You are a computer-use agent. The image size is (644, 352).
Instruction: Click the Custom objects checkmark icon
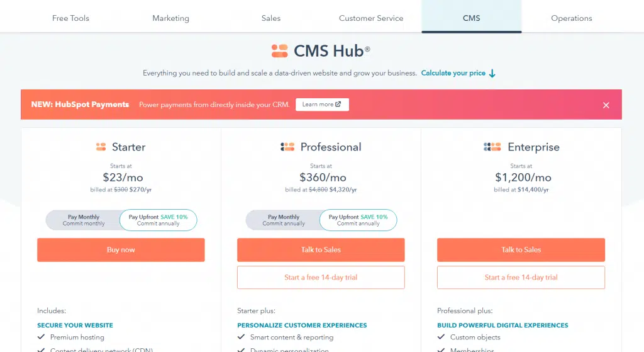point(441,337)
